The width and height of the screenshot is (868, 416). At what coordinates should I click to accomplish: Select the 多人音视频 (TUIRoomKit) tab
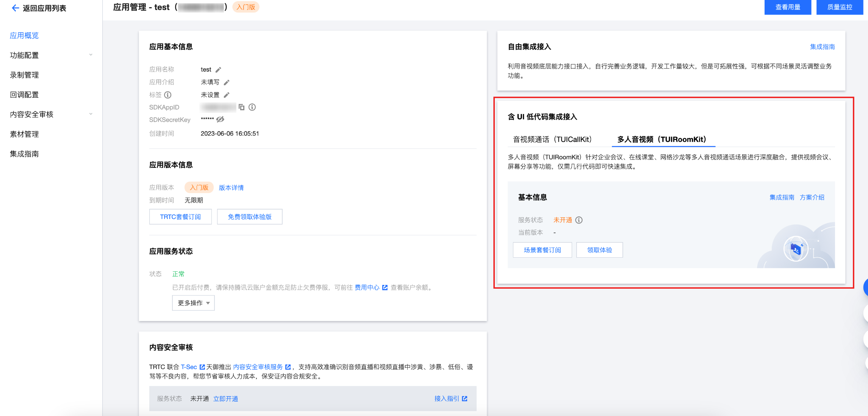click(662, 139)
